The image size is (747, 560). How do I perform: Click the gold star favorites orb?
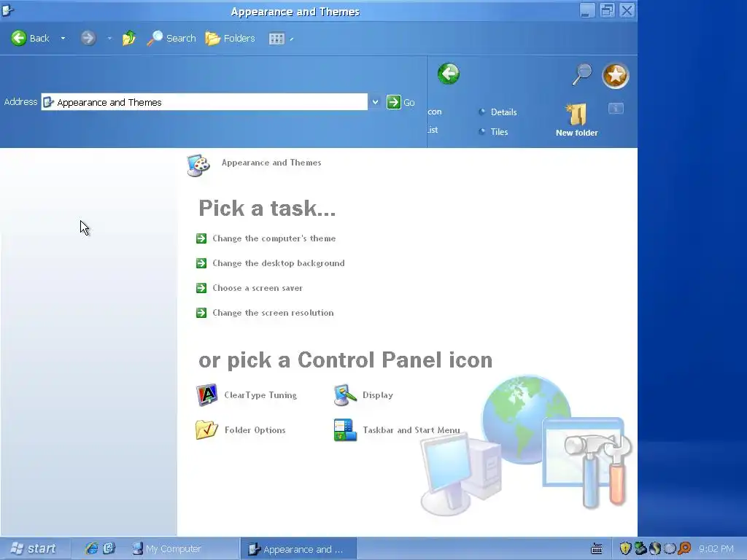pos(616,75)
